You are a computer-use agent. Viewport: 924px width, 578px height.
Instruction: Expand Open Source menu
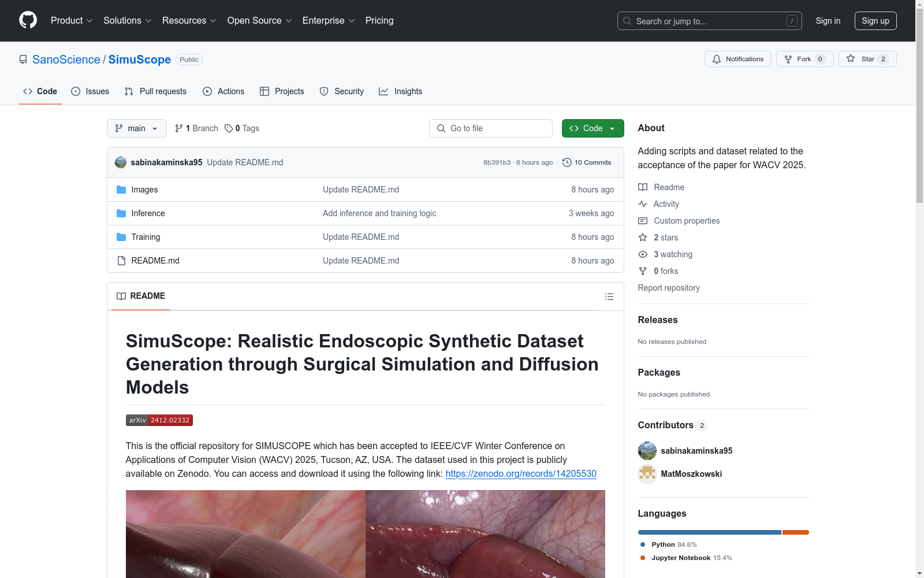pos(259,21)
